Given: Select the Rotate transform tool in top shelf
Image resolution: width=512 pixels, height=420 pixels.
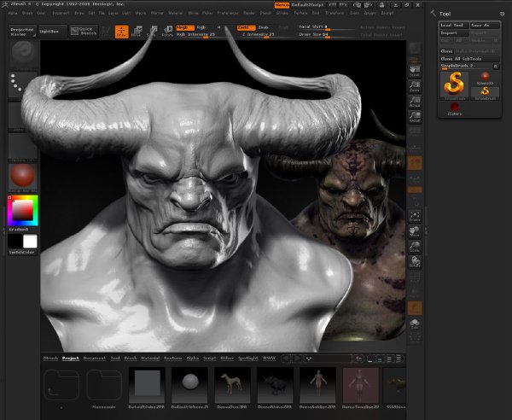Looking at the screenshot, I should click(167, 32).
